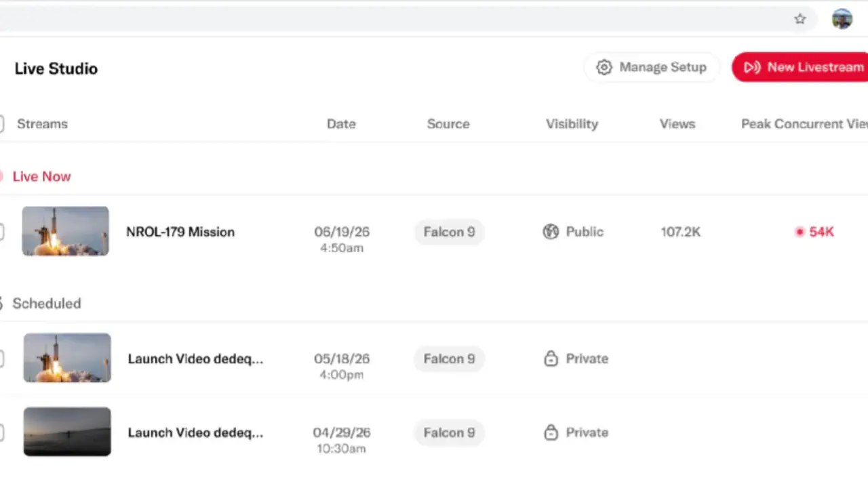Click the globe icon beside Public

(x=551, y=232)
